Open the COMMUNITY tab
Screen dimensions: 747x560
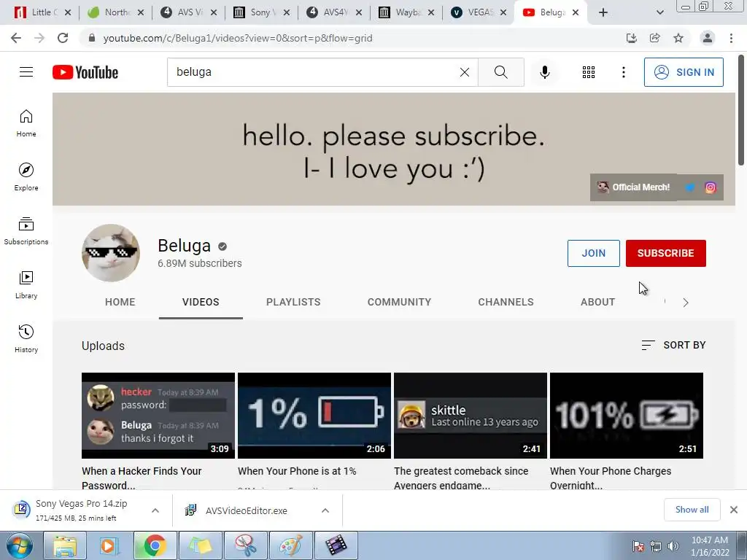click(x=399, y=302)
